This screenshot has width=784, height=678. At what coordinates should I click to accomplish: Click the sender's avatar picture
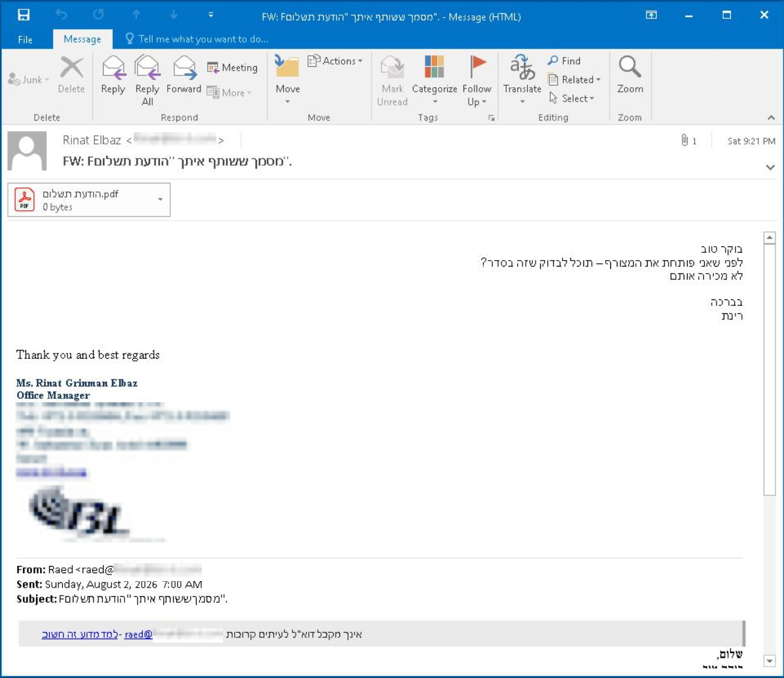tap(27, 151)
